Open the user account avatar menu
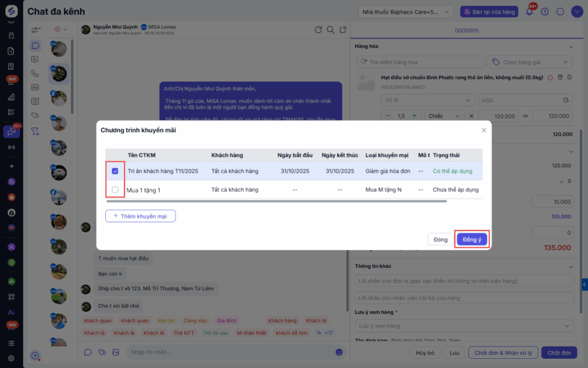The image size is (588, 368). pos(577,11)
